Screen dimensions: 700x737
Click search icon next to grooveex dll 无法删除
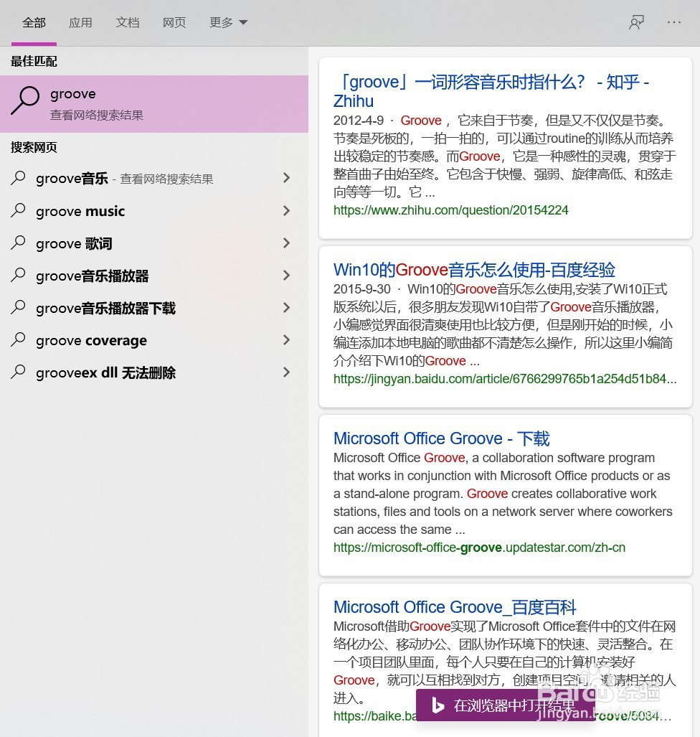(19, 372)
